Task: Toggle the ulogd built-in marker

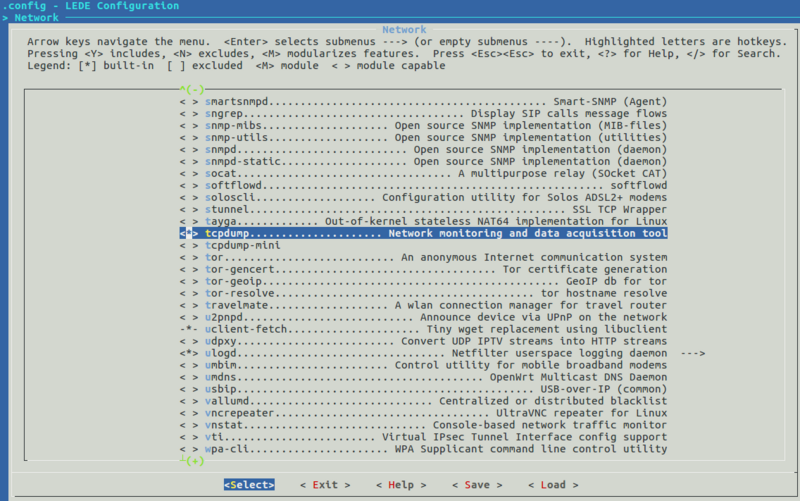Action: (x=189, y=353)
